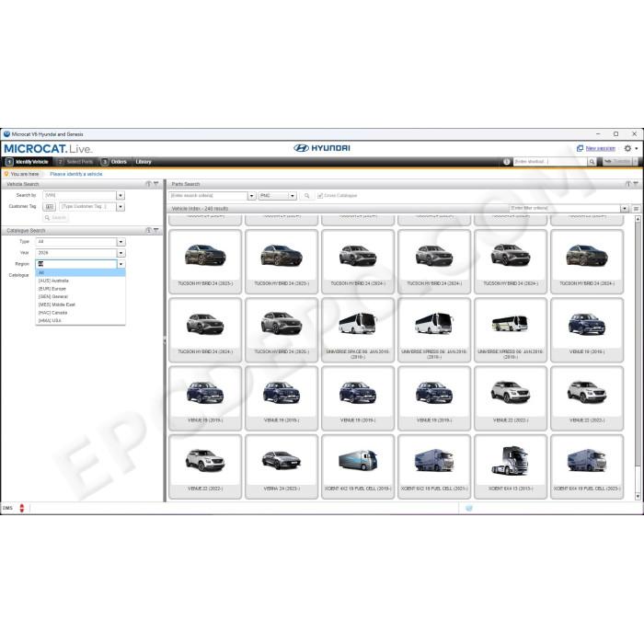The height and width of the screenshot is (644, 644).
Task: Click the list view icon beside filter box
Action: tap(636, 209)
